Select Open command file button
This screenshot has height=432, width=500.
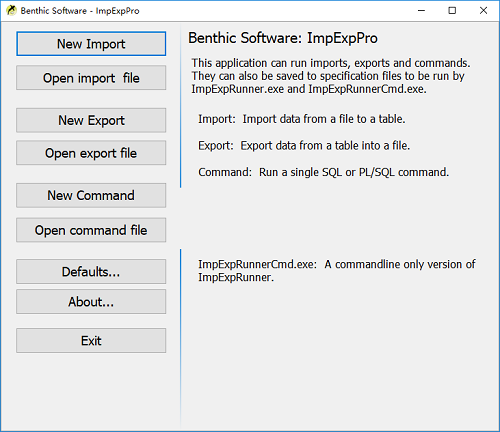[91, 230]
